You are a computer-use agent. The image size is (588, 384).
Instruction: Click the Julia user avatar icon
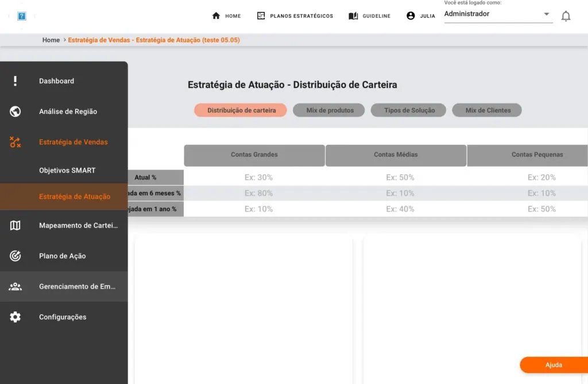[411, 16]
